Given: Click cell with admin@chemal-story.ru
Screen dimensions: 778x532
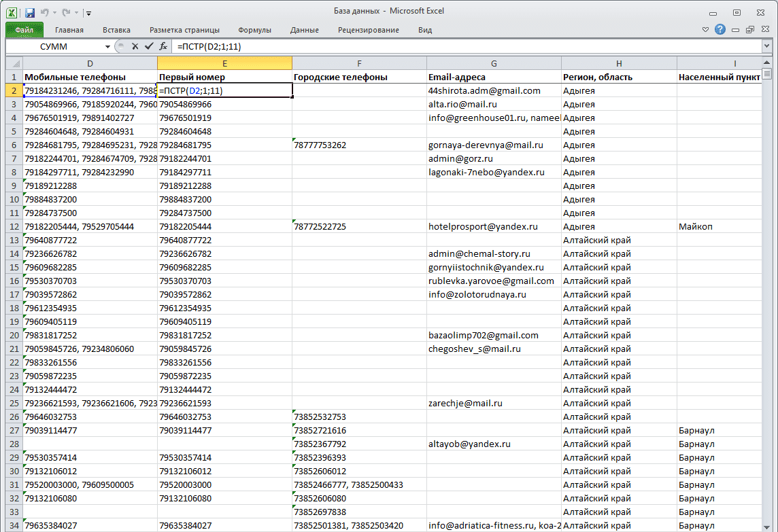Looking at the screenshot, I should [x=494, y=254].
